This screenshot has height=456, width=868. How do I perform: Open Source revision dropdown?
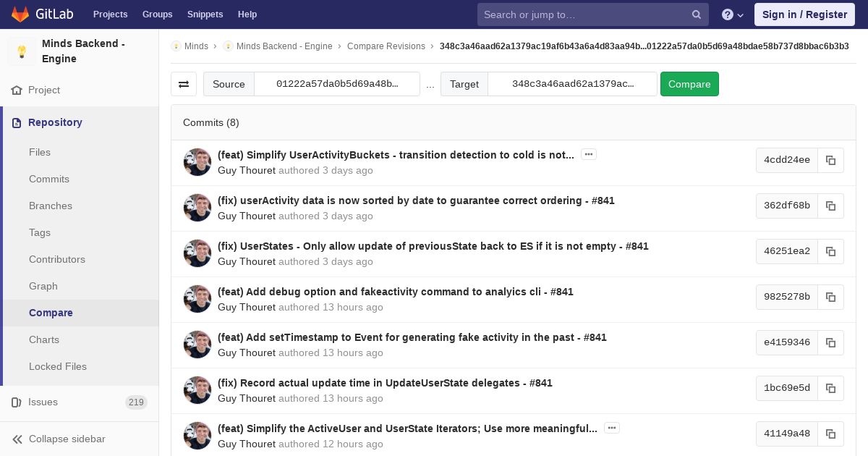click(337, 84)
